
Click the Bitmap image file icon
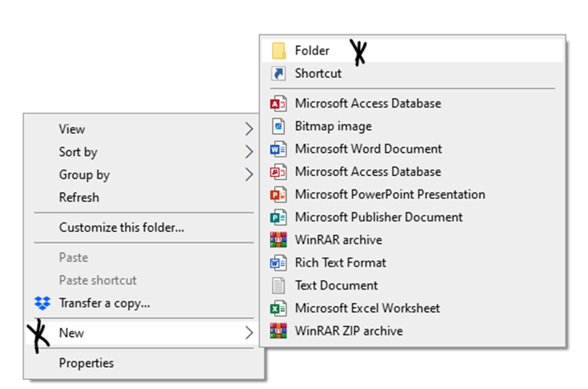point(278,126)
